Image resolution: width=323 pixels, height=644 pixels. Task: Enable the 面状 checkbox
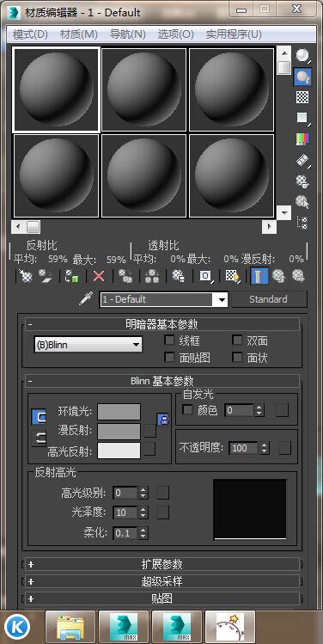(237, 358)
